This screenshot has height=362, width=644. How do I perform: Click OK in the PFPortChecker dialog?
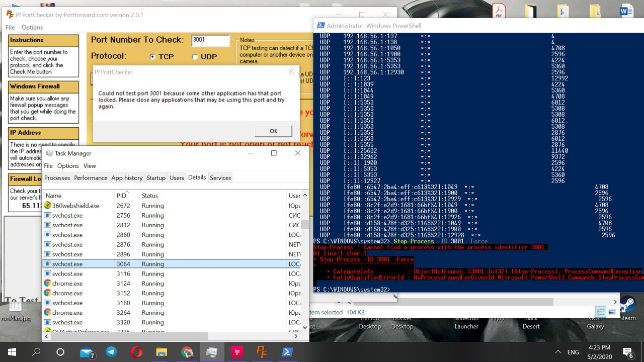point(273,131)
